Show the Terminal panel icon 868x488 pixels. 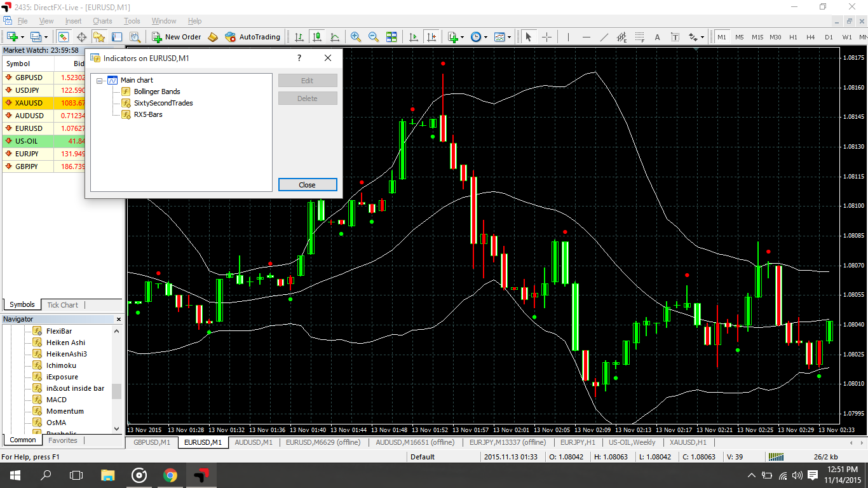pyautogui.click(x=117, y=37)
